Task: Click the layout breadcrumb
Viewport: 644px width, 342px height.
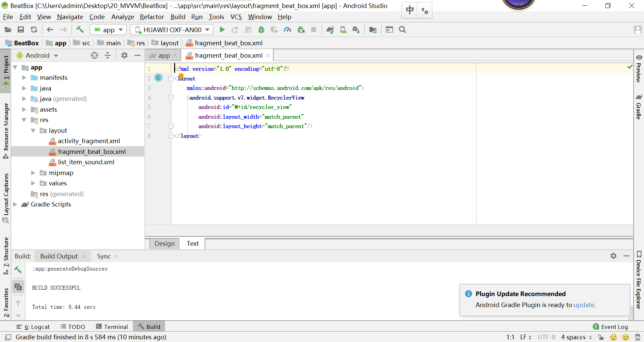Action: [x=165, y=43]
